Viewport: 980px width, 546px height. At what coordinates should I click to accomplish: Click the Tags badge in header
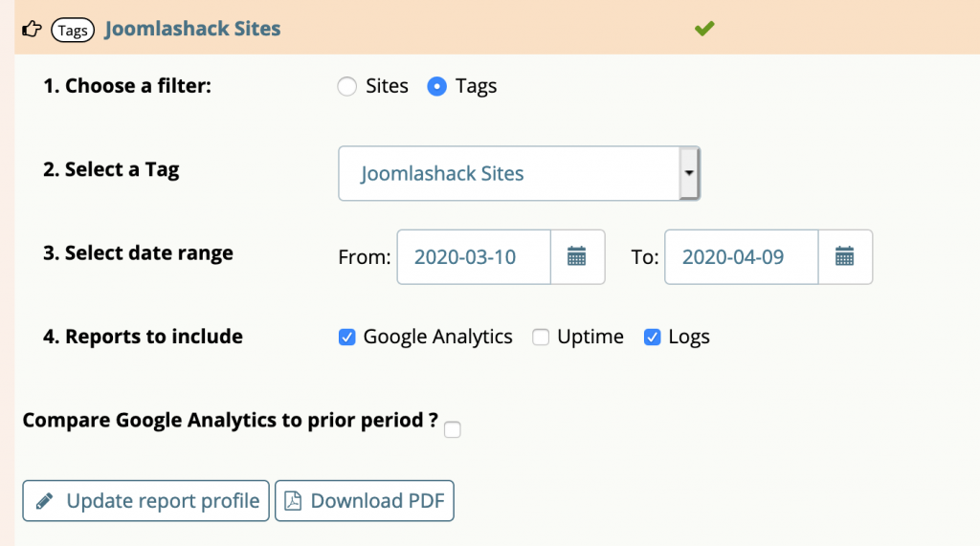click(73, 30)
